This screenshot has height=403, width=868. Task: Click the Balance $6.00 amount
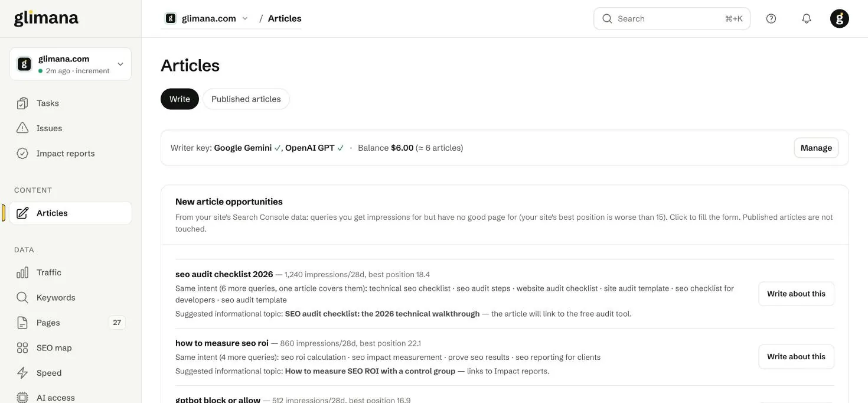click(402, 148)
